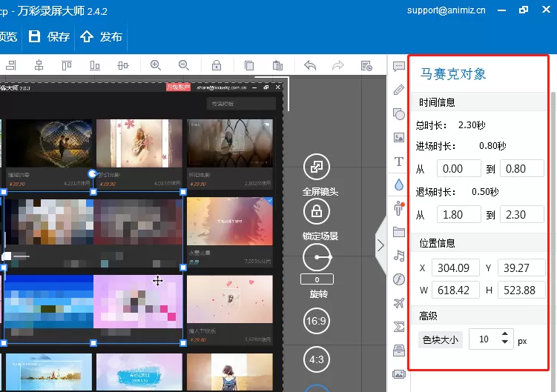Click the 保存 save button

[x=49, y=36]
